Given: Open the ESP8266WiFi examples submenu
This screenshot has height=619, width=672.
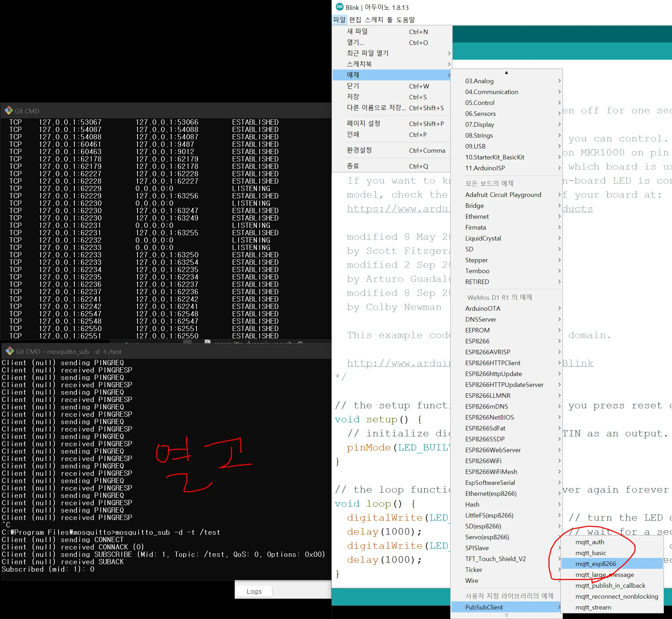Looking at the screenshot, I should [506, 461].
